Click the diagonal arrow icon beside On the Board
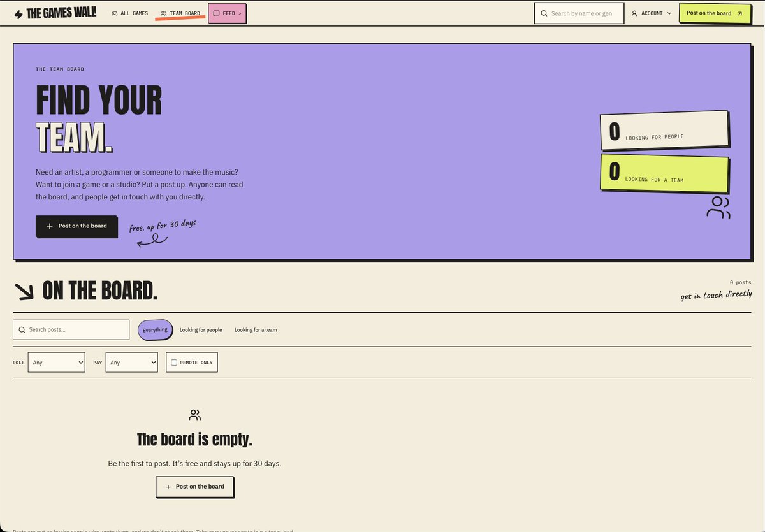The image size is (765, 532). point(24,291)
